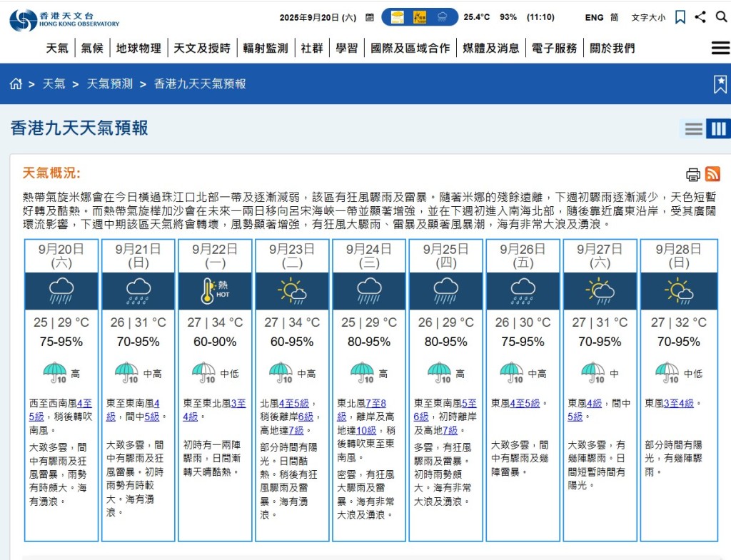
Task: Open the 天氣 main menu
Action: click(57, 48)
